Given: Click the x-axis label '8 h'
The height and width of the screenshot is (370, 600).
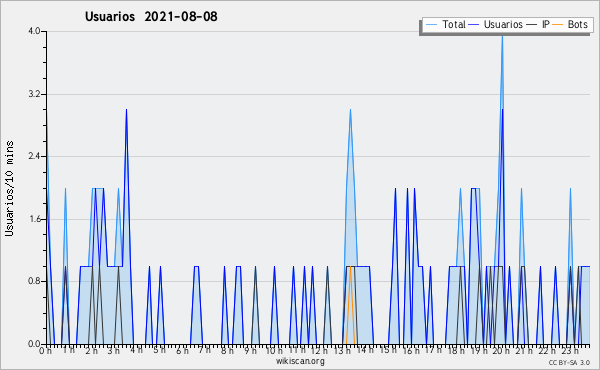Looking at the screenshot, I should pos(227,350).
